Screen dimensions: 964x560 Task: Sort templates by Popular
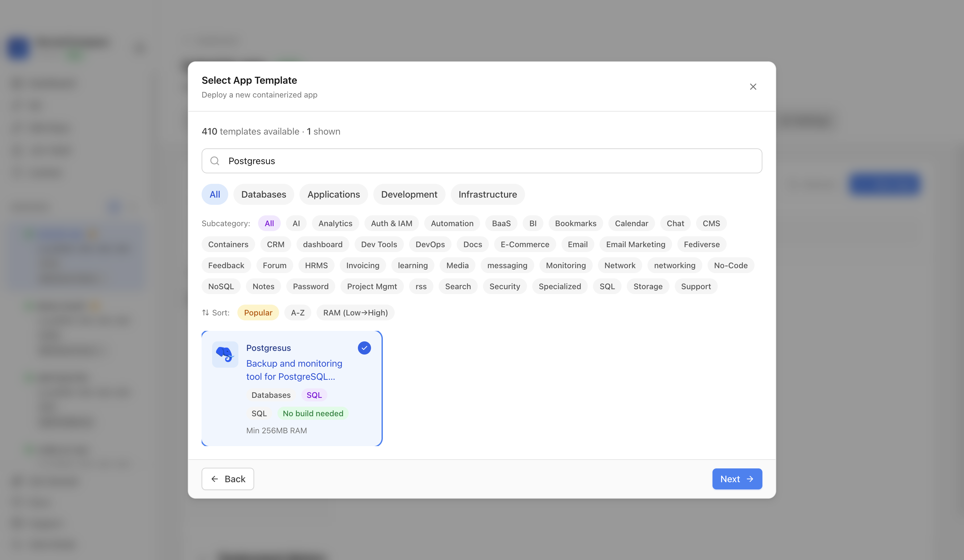[x=258, y=312]
